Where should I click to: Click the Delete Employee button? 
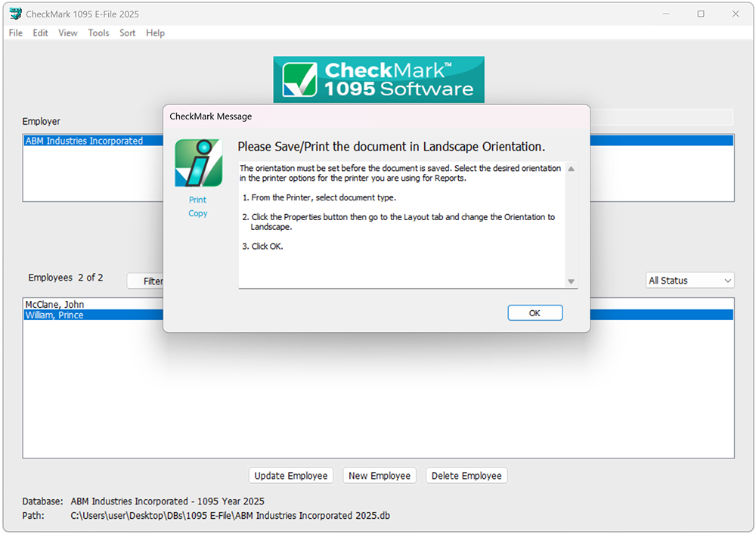466,476
